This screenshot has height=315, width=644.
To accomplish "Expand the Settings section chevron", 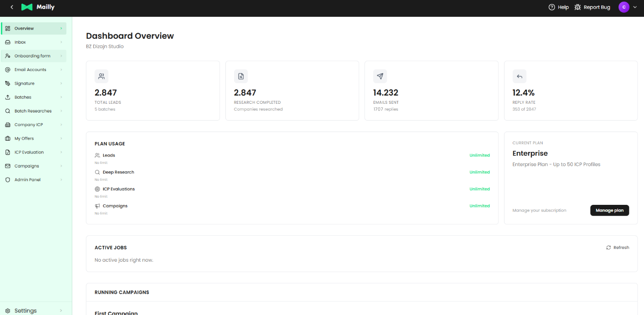I will pyautogui.click(x=61, y=310).
